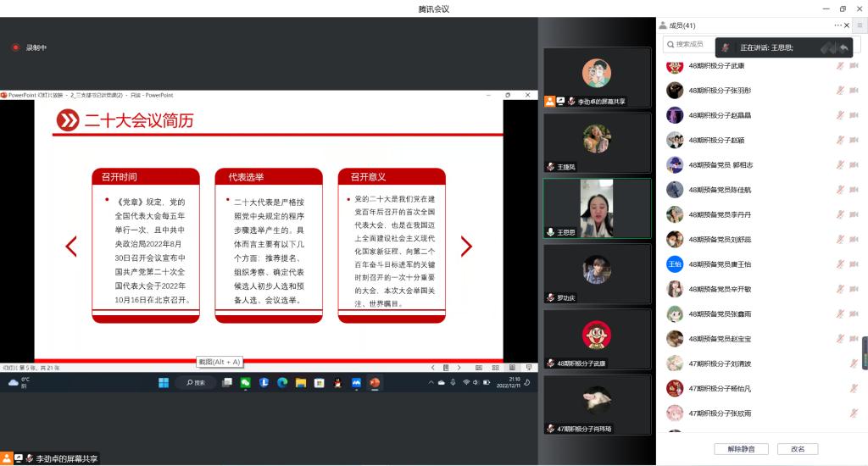Click the QQ penguin taskbar icon
The width and height of the screenshot is (868, 466).
click(x=337, y=383)
